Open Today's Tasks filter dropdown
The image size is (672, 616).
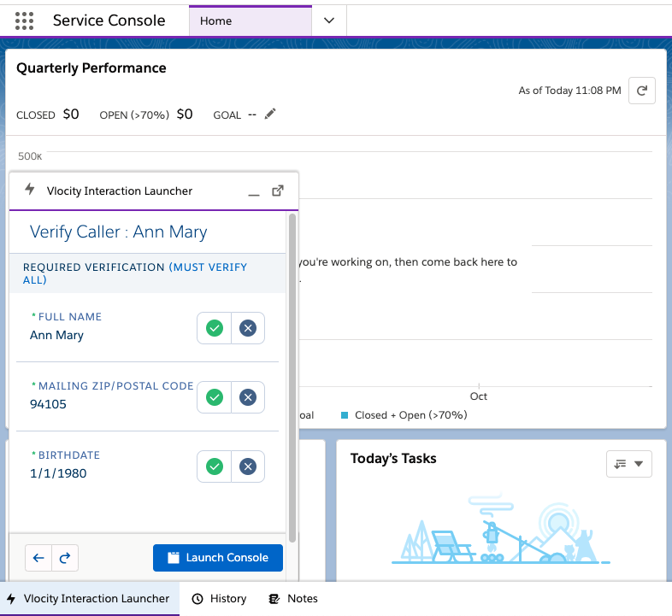pos(628,464)
